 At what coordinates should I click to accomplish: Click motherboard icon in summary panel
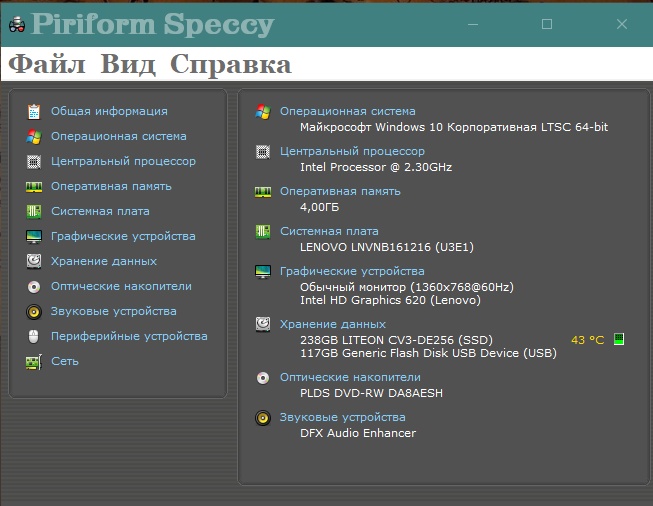point(263,232)
